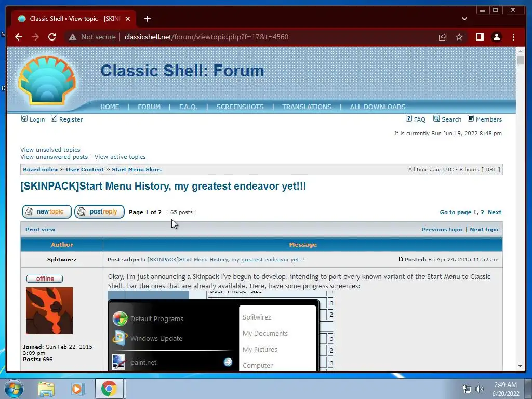Click the browser forward arrow
The height and width of the screenshot is (399, 532).
pos(35,37)
